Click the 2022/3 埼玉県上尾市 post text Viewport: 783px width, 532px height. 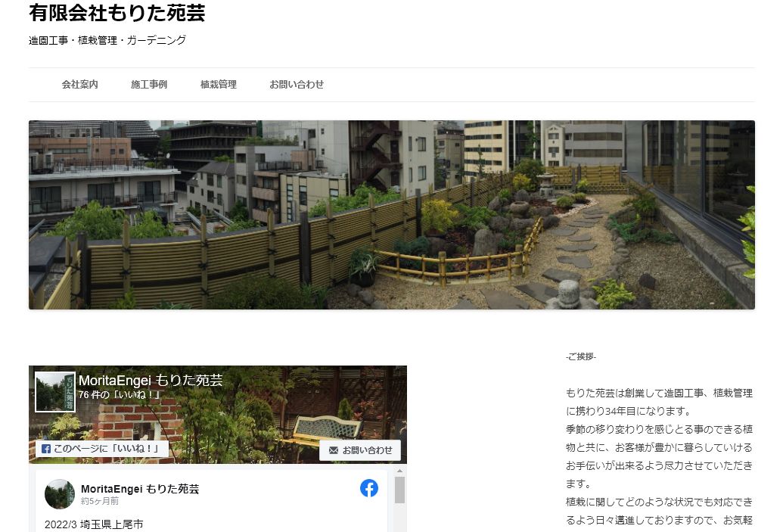tap(94, 524)
